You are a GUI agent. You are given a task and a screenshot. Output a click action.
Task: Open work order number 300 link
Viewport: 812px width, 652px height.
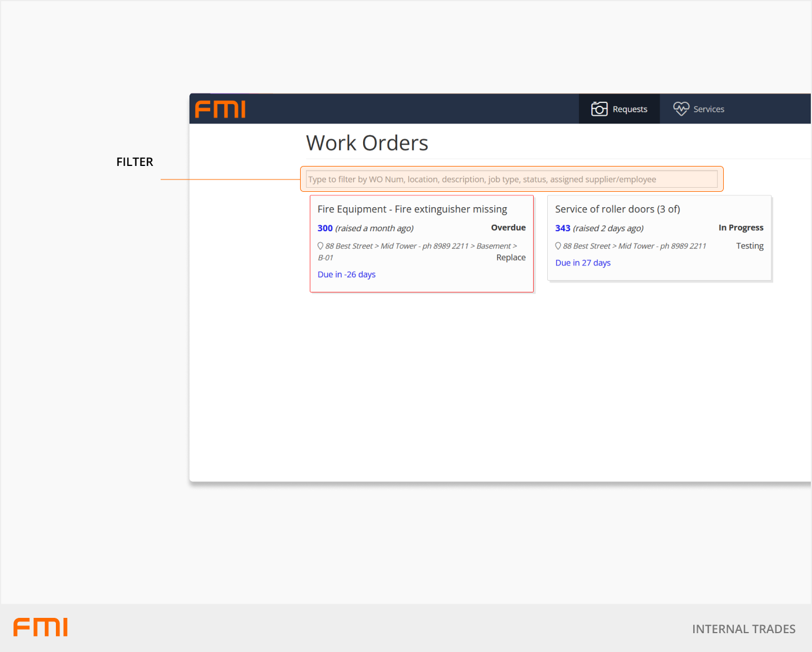pyautogui.click(x=325, y=228)
